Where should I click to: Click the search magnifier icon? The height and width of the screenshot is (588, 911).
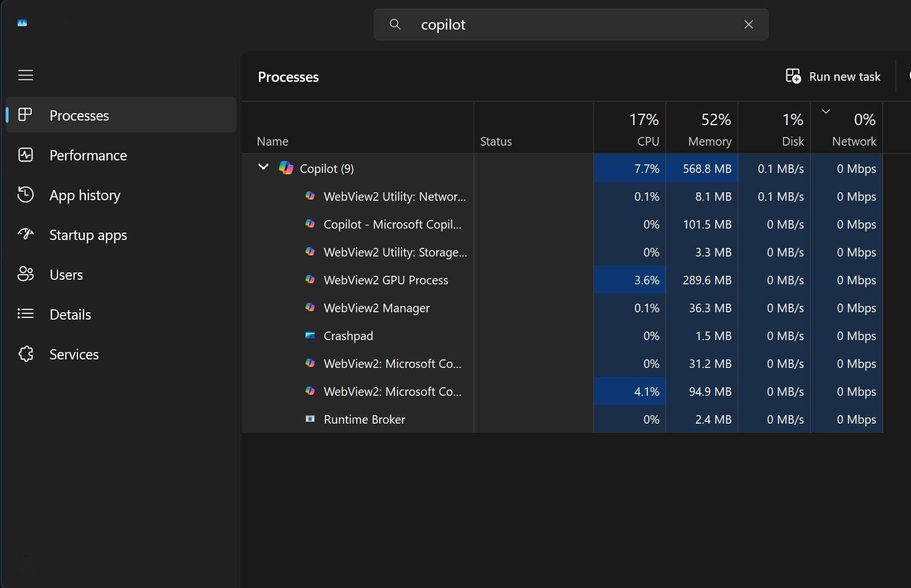click(395, 24)
